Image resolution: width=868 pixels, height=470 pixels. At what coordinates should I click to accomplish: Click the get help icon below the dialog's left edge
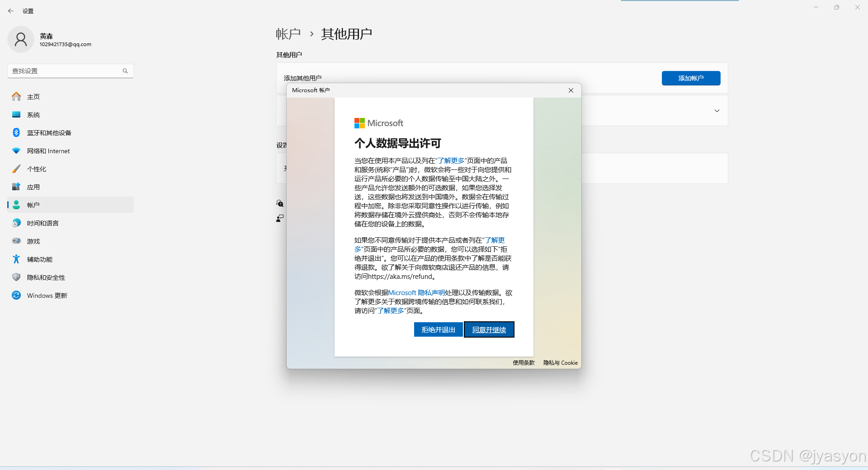tap(280, 203)
